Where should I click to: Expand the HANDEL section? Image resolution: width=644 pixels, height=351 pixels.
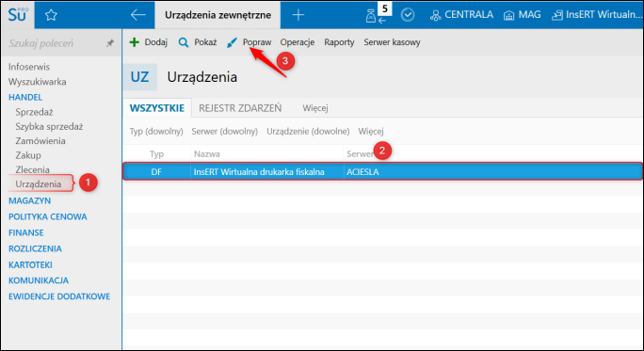pos(25,97)
